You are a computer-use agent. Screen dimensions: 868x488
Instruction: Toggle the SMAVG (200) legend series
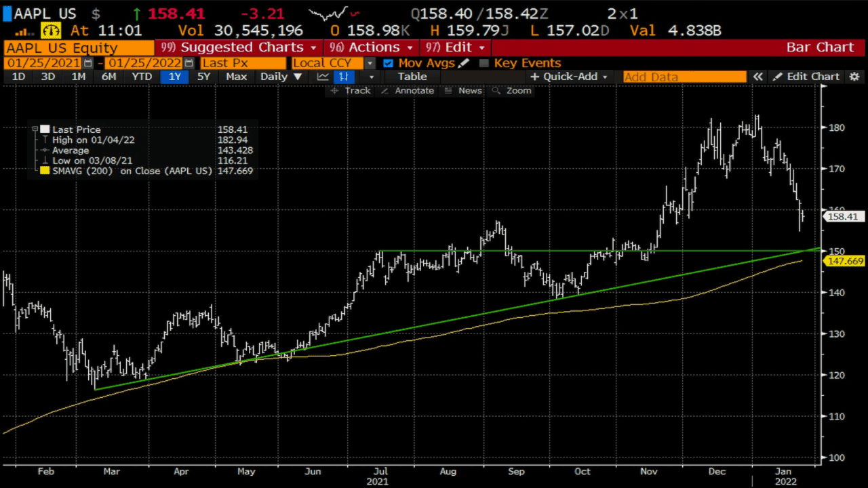click(x=45, y=171)
